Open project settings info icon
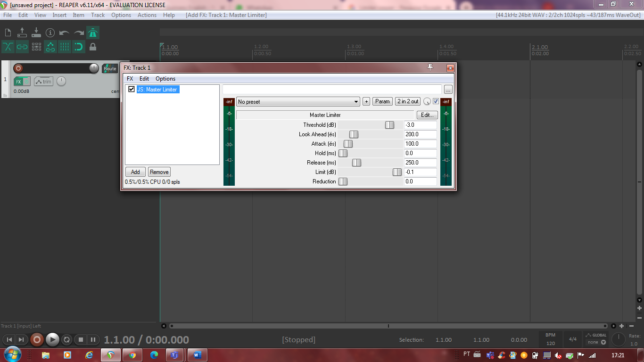 pyautogui.click(x=50, y=33)
